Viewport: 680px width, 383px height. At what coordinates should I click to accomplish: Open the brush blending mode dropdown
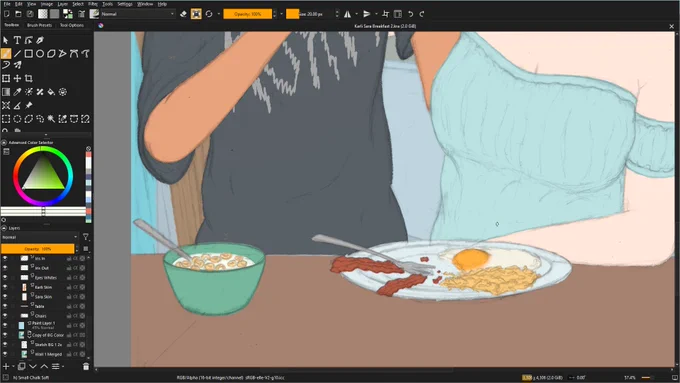click(x=137, y=14)
